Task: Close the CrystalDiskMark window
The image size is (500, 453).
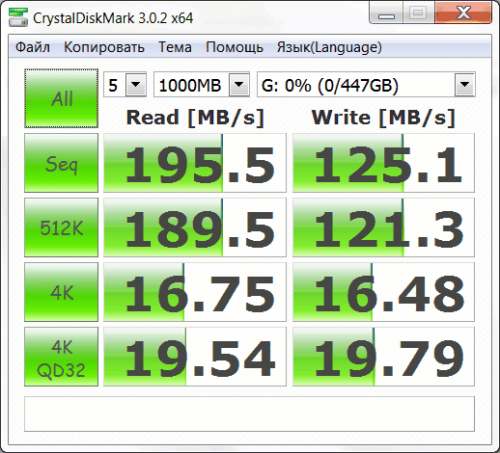Action: [x=463, y=13]
